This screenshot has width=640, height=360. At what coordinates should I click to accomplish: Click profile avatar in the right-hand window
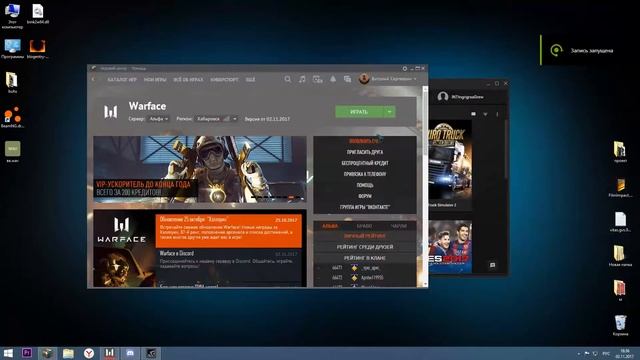(x=442, y=97)
